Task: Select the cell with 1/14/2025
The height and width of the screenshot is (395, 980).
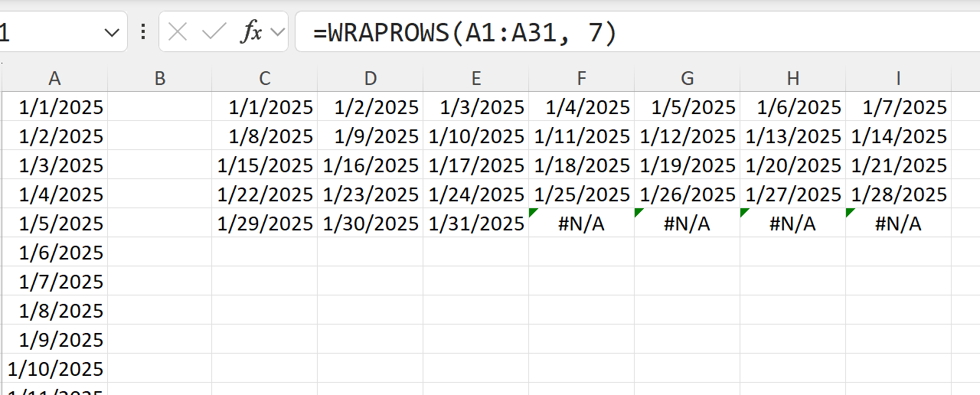Action: tap(898, 136)
